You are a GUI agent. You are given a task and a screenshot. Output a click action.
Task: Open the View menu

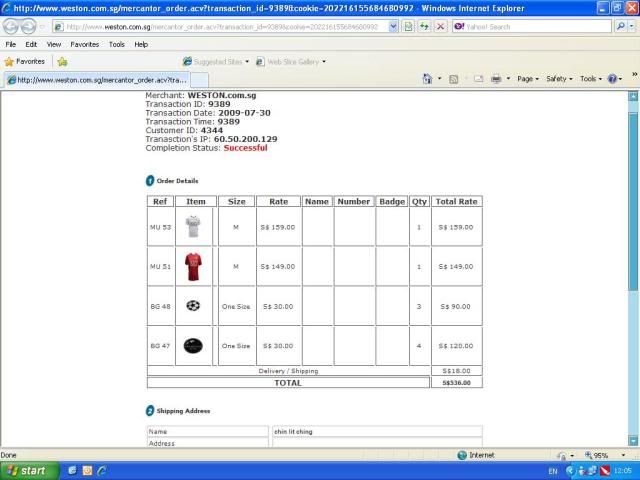tap(53, 44)
